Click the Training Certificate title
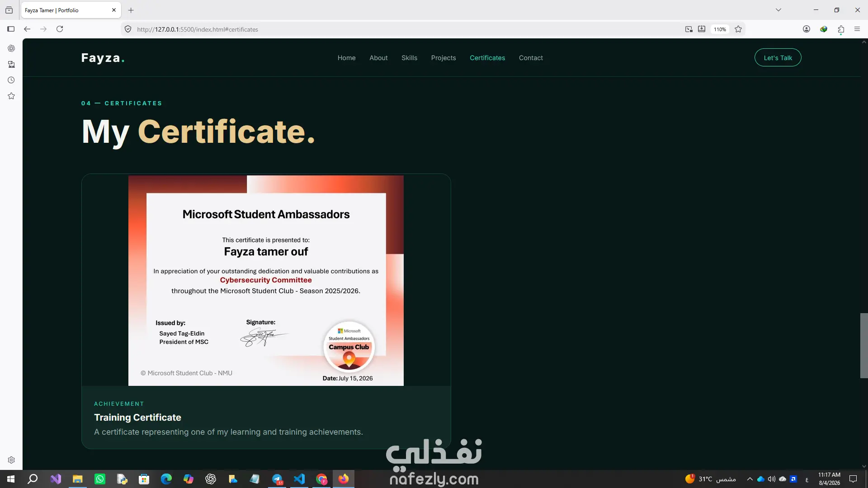 (137, 418)
